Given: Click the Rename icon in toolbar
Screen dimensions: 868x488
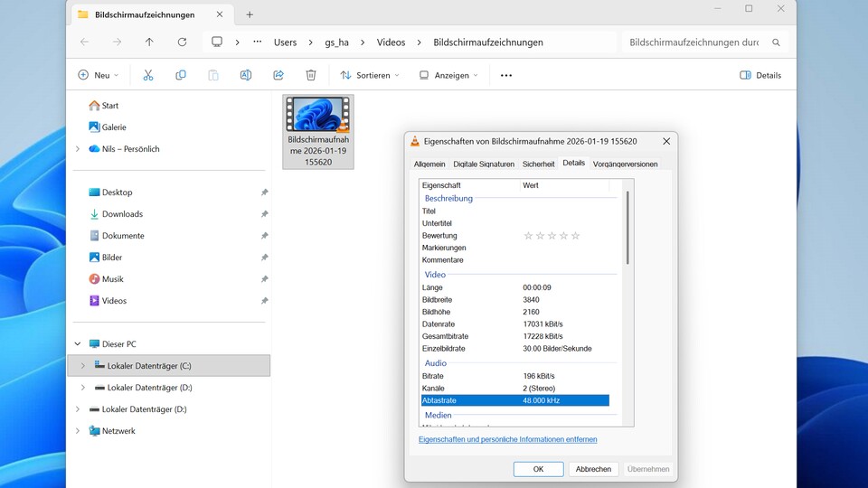Looking at the screenshot, I should 246,75.
